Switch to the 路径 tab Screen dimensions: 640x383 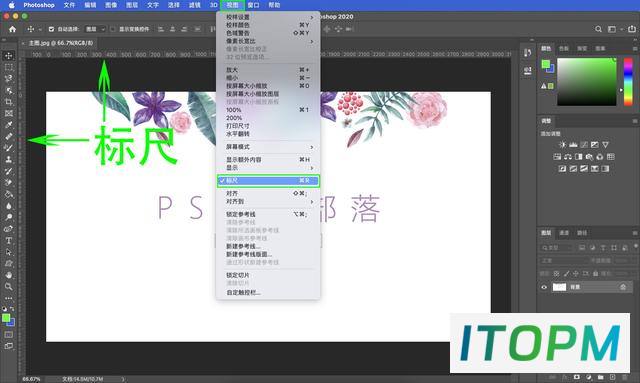pos(582,233)
